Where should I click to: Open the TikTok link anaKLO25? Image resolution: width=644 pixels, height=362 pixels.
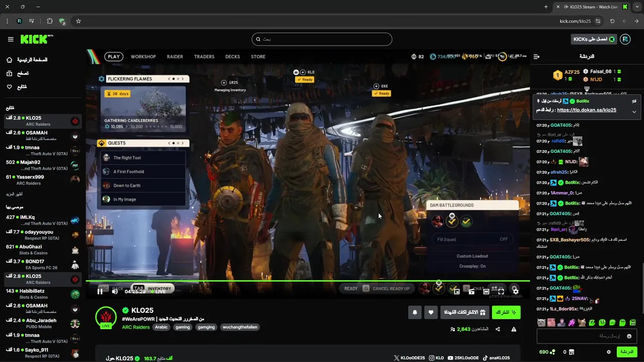496,358
